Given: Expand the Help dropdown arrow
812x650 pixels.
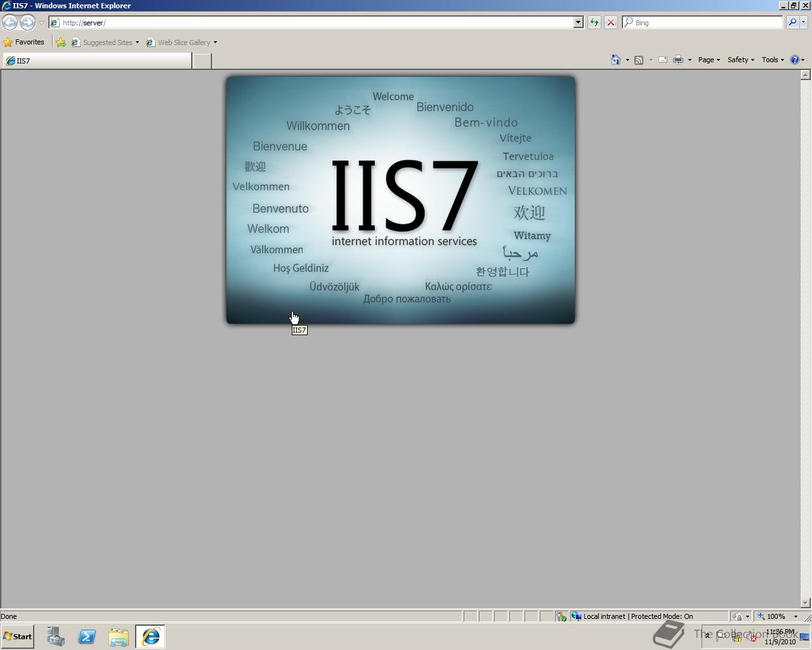Looking at the screenshot, I should tap(803, 60).
